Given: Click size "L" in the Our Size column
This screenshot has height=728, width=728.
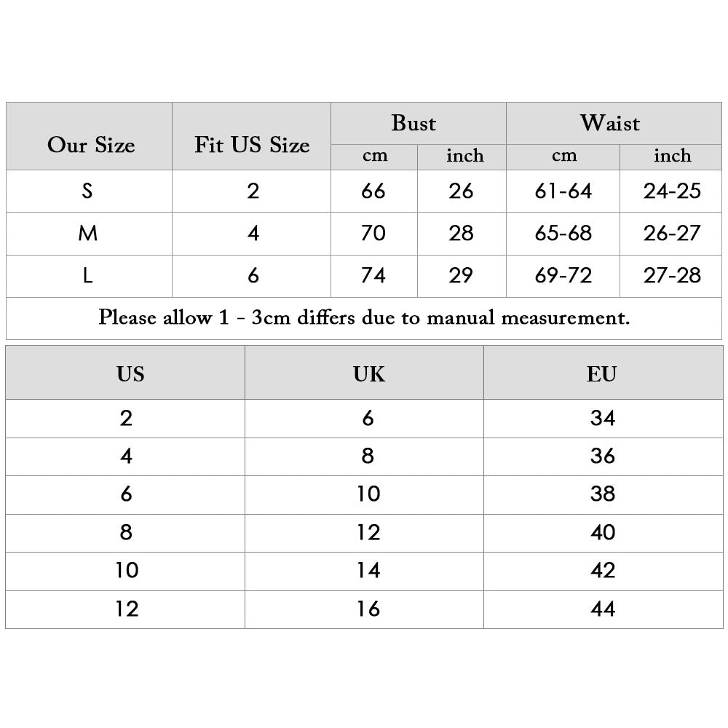Looking at the screenshot, I should click(x=88, y=276).
